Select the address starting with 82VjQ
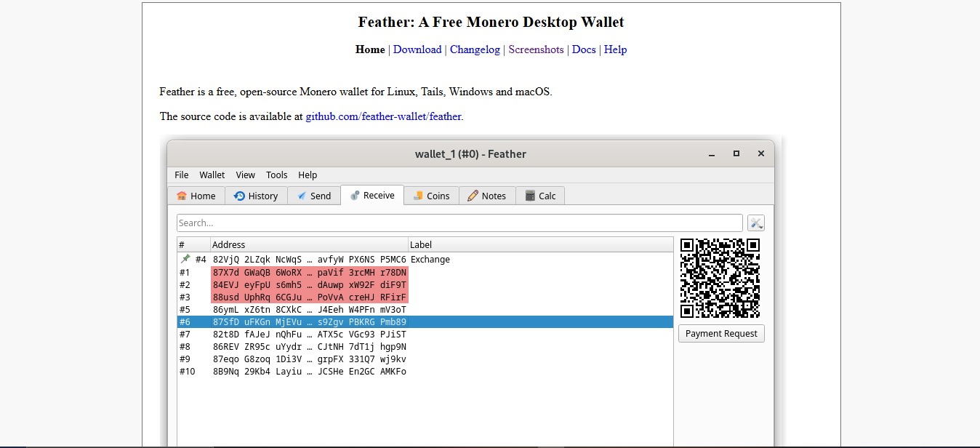The height and width of the screenshot is (448, 980). click(309, 260)
